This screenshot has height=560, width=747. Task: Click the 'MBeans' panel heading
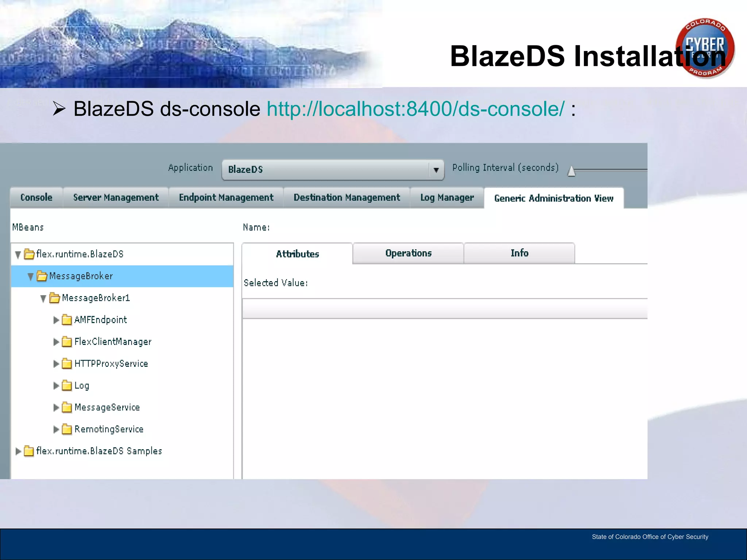tap(28, 227)
